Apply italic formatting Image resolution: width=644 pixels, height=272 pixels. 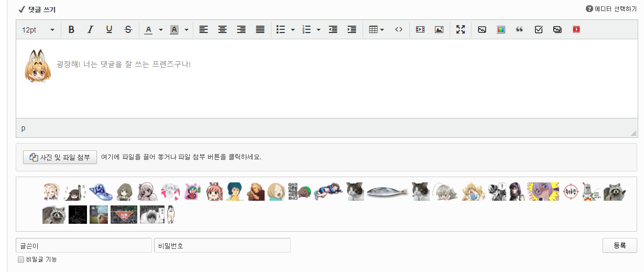(x=90, y=30)
